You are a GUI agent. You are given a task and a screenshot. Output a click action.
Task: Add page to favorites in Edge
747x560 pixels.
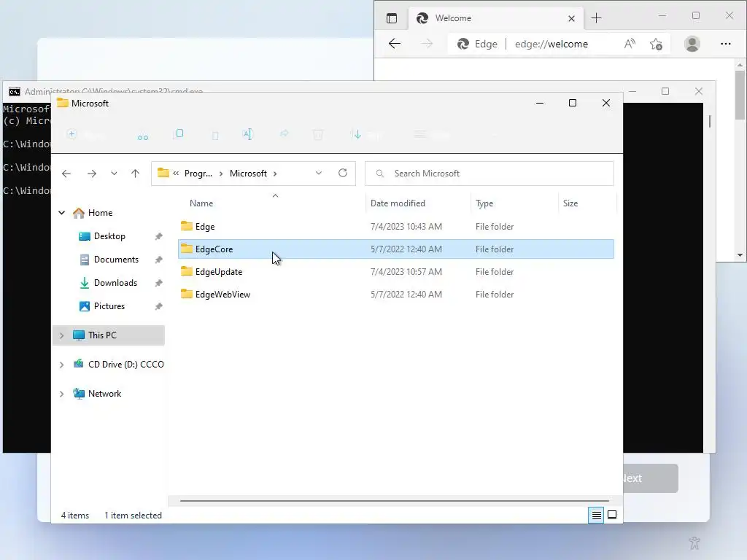(656, 44)
